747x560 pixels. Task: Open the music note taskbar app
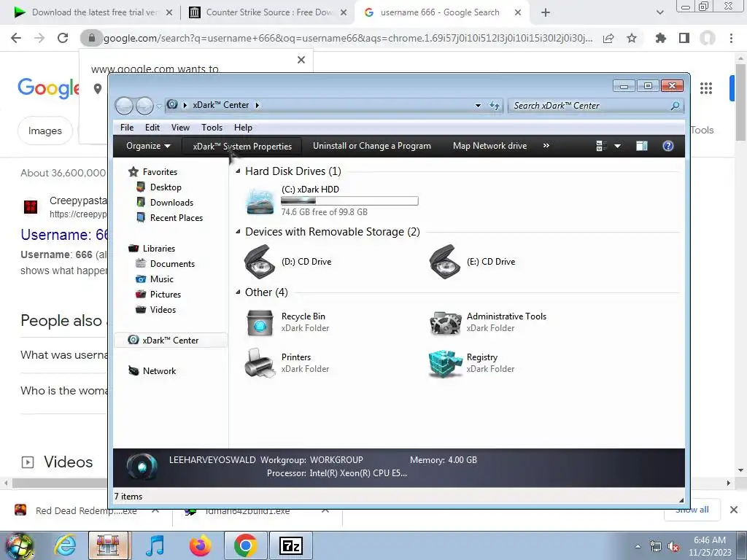pos(155,545)
